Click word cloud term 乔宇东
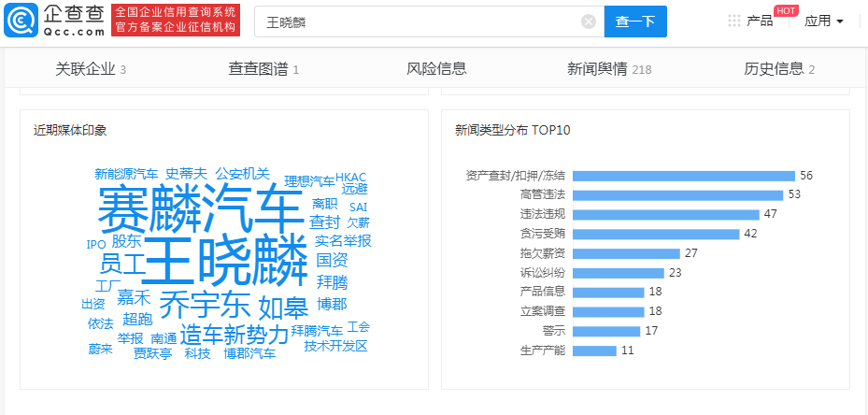The image size is (868, 415). pos(206,305)
